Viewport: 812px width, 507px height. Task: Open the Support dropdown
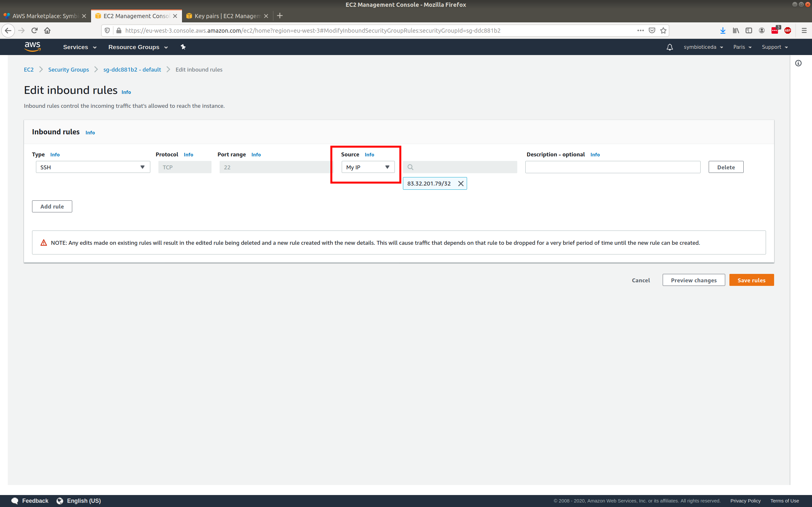pyautogui.click(x=774, y=47)
